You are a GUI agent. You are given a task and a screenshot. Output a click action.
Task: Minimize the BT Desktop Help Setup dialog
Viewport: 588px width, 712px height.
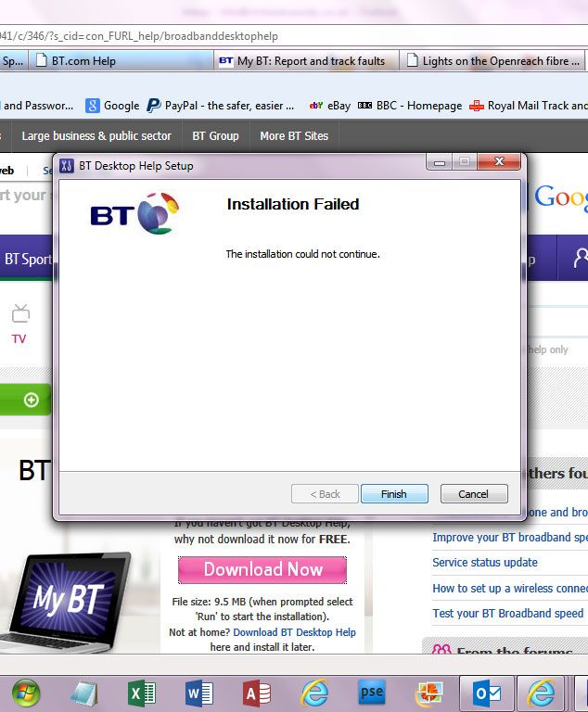(439, 162)
